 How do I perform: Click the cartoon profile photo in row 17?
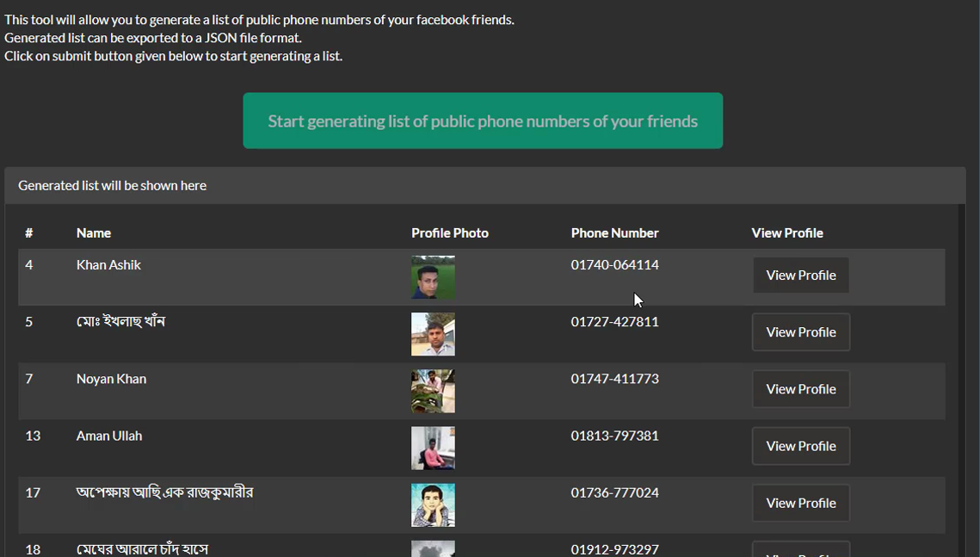tap(433, 504)
